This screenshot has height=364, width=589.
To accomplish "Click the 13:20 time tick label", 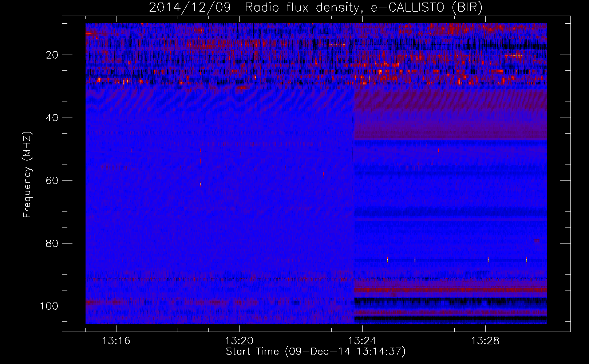I will [239, 341].
